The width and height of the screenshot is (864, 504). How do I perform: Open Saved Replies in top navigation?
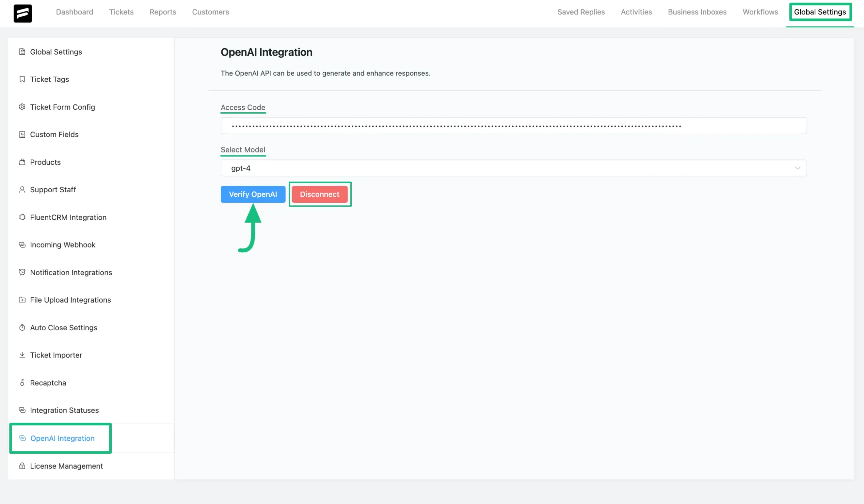[x=581, y=12]
